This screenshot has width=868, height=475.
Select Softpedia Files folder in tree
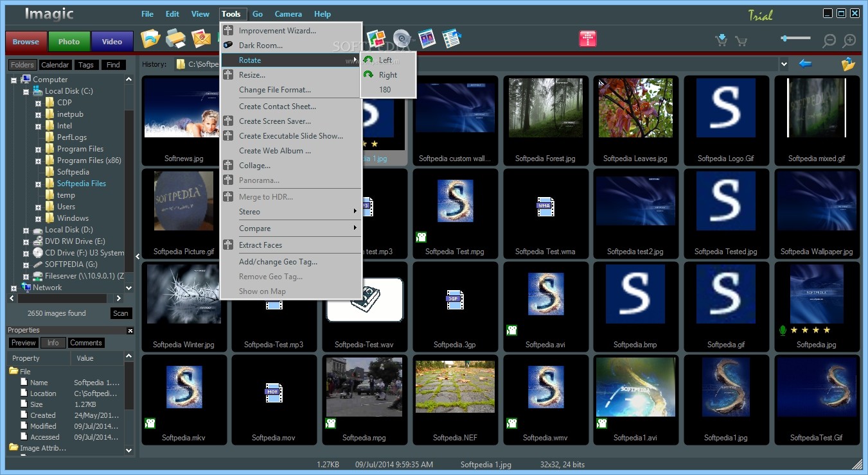pos(82,184)
